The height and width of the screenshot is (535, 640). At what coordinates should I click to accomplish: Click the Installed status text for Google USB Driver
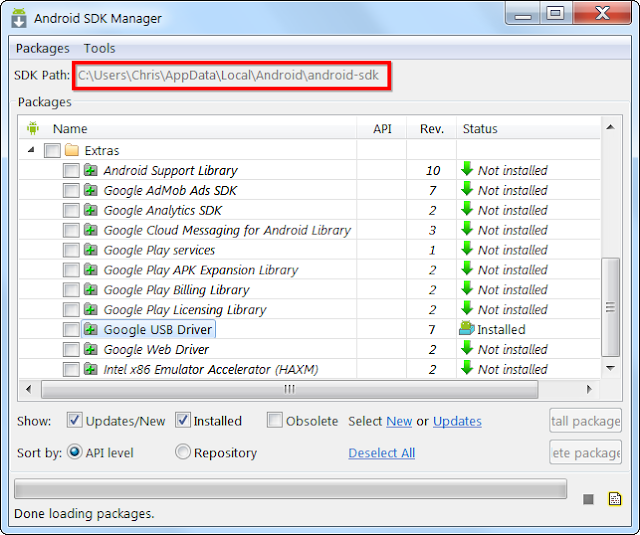[501, 329]
